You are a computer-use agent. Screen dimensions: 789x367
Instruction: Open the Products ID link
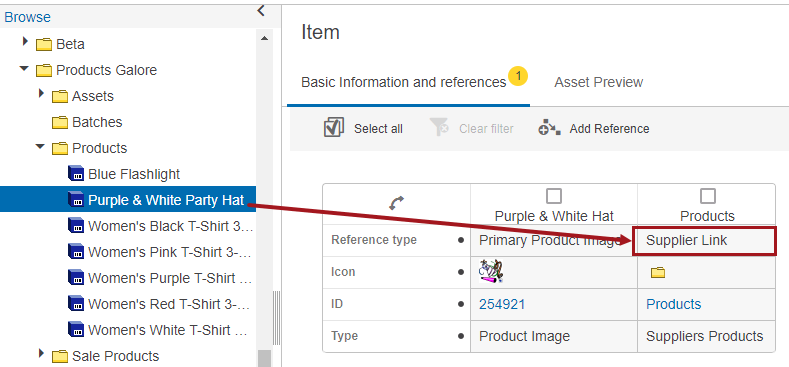pyautogui.click(x=673, y=304)
